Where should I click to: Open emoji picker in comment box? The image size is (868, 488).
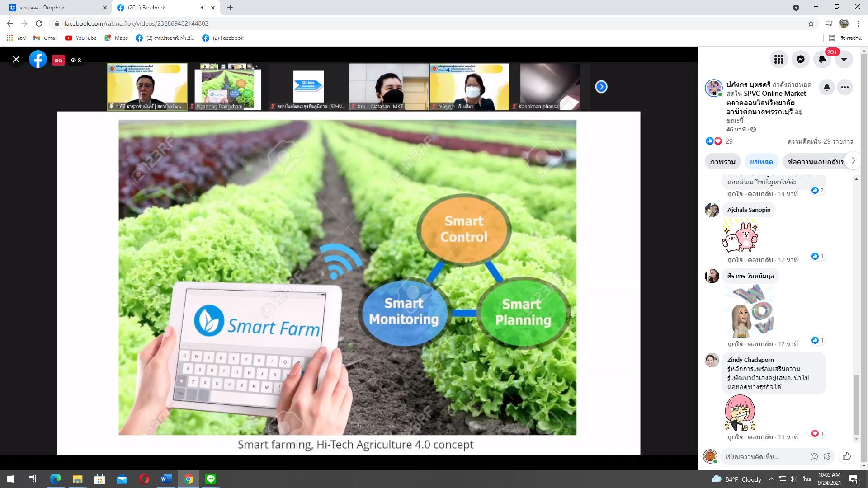click(x=814, y=456)
